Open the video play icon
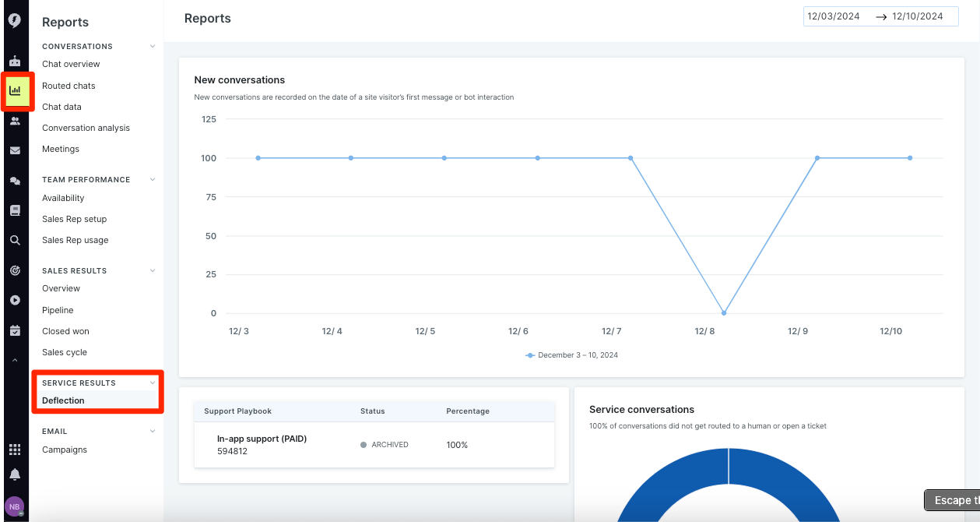The height and width of the screenshot is (522, 980). point(15,300)
